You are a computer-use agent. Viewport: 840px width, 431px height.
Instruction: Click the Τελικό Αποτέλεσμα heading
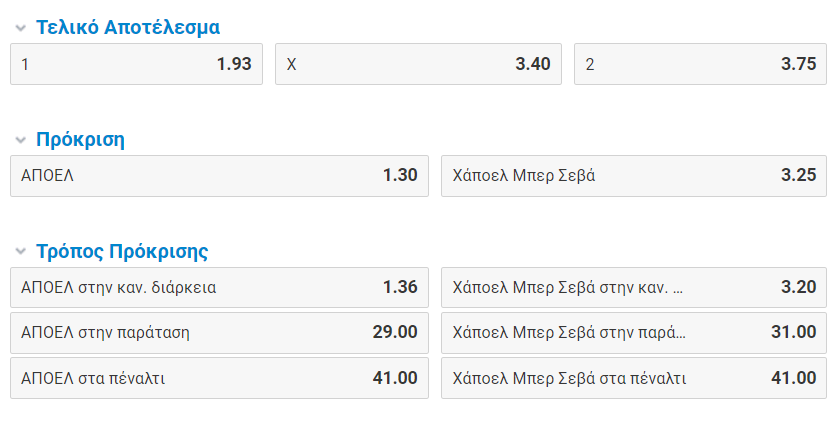pos(128,28)
